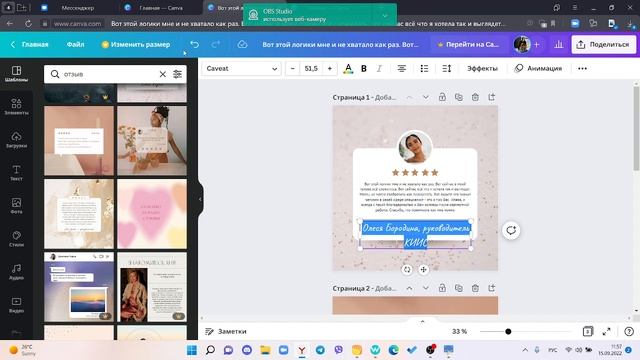Lock page 2

point(442,288)
